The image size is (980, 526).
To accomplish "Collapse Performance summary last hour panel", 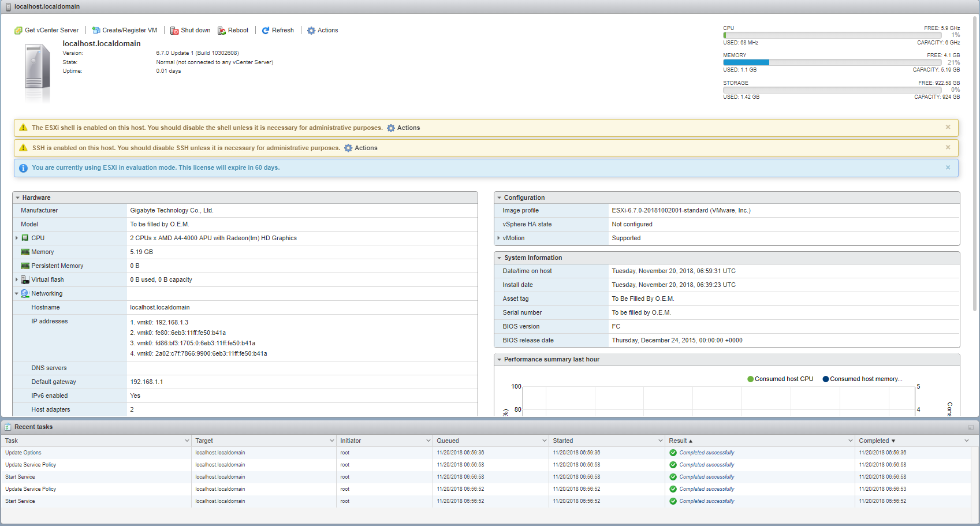I will click(x=500, y=360).
